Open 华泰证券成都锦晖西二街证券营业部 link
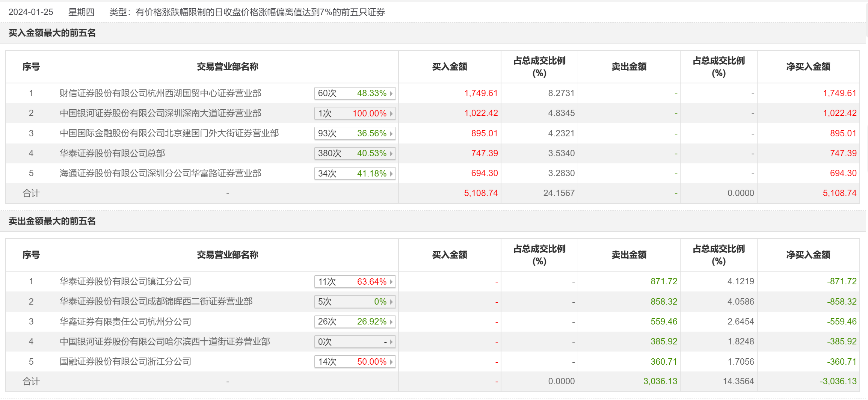868x400 pixels. click(156, 301)
